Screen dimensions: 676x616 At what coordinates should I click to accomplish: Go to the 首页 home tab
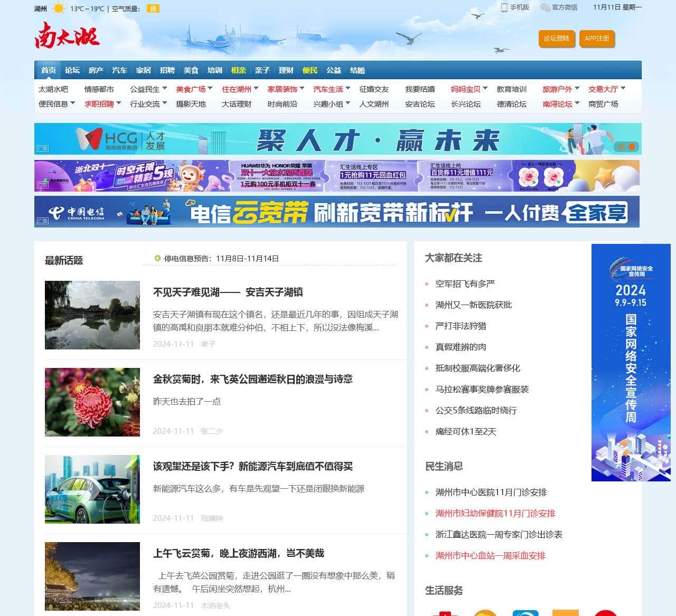tap(49, 70)
